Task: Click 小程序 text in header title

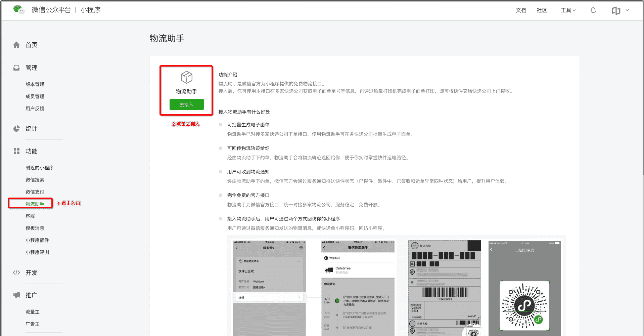Action: tap(91, 10)
